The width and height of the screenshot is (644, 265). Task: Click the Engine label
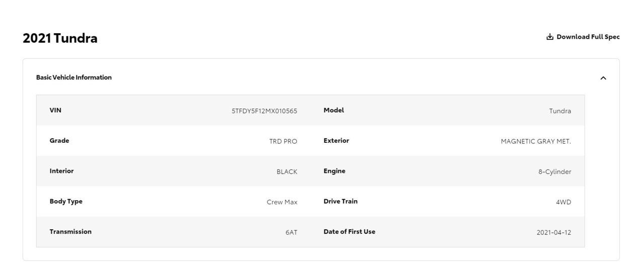pos(335,171)
